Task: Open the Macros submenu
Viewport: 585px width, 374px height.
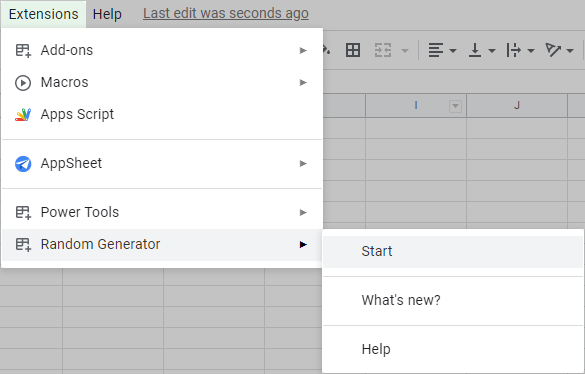Action: click(162, 82)
